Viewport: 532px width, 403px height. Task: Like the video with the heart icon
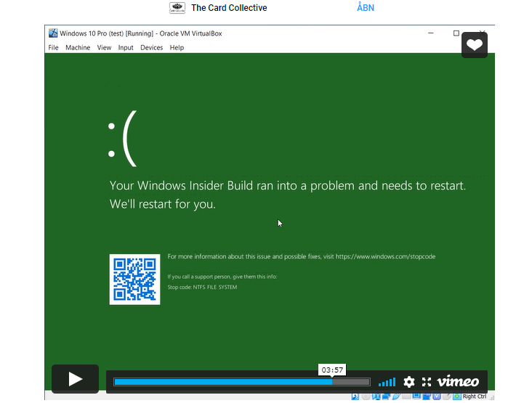[475, 45]
